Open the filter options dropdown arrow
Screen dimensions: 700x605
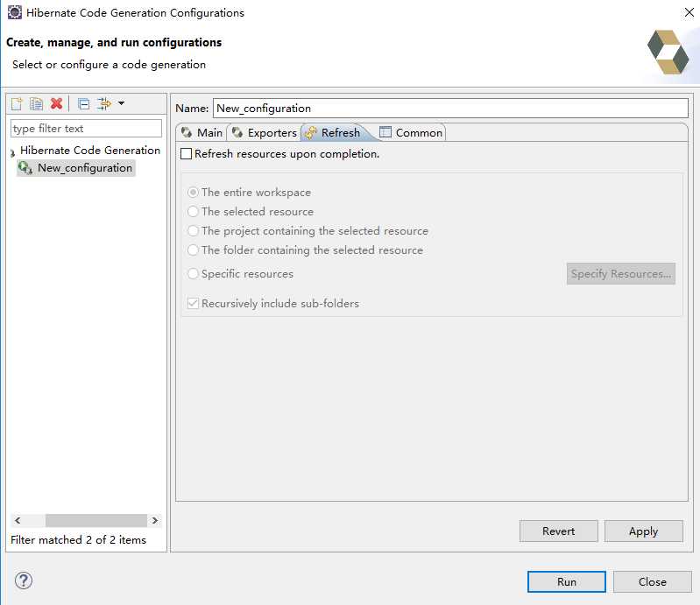pos(122,103)
